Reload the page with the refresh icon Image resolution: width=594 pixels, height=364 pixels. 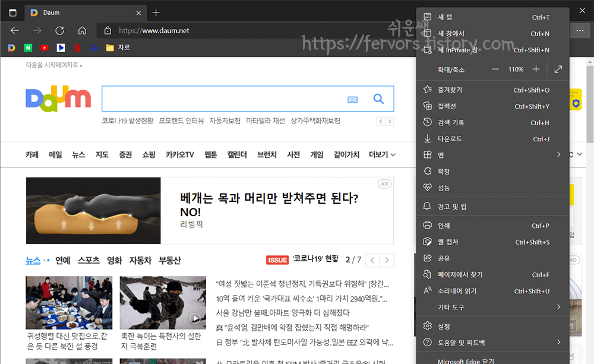pyautogui.click(x=60, y=30)
